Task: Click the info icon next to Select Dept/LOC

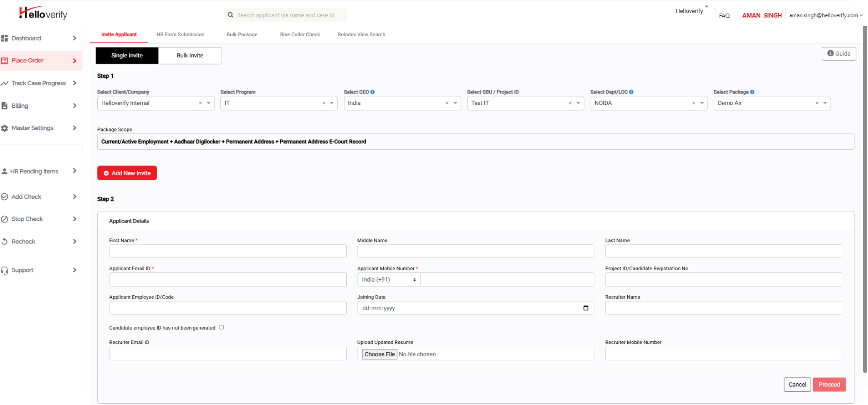Action: click(x=631, y=92)
